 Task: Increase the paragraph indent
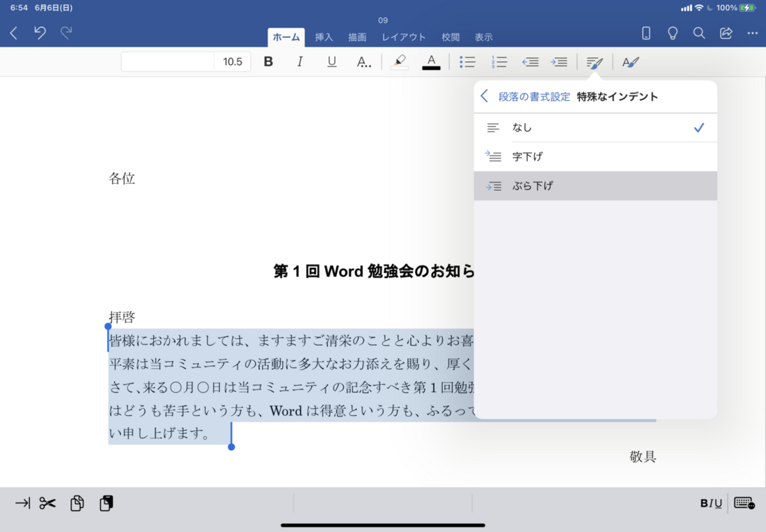coord(559,62)
